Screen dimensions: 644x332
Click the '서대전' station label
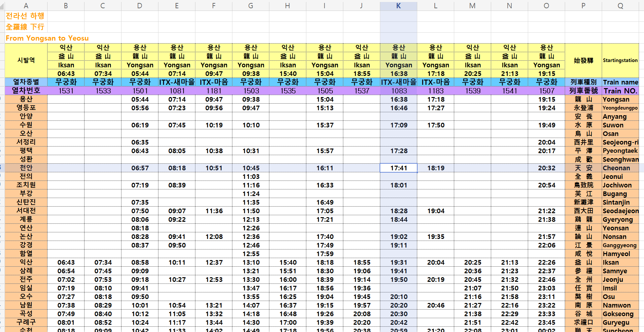(26, 211)
